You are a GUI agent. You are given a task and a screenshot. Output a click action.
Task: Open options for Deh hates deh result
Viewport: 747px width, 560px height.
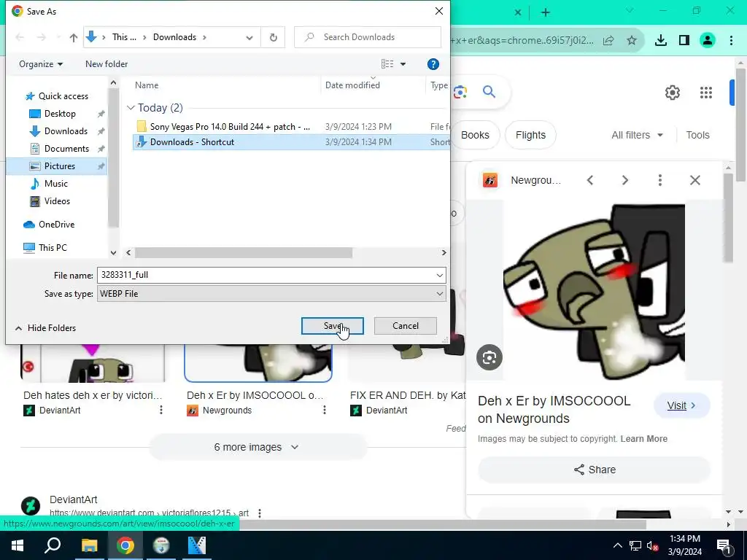161,410
